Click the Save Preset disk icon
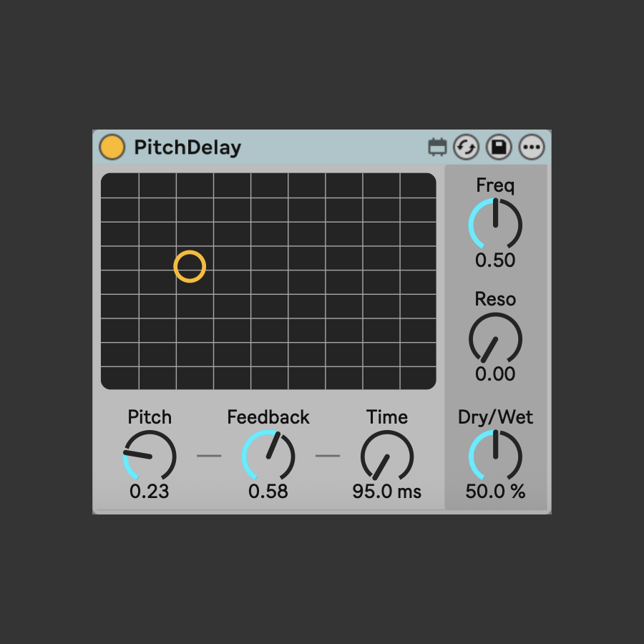 tap(499, 147)
